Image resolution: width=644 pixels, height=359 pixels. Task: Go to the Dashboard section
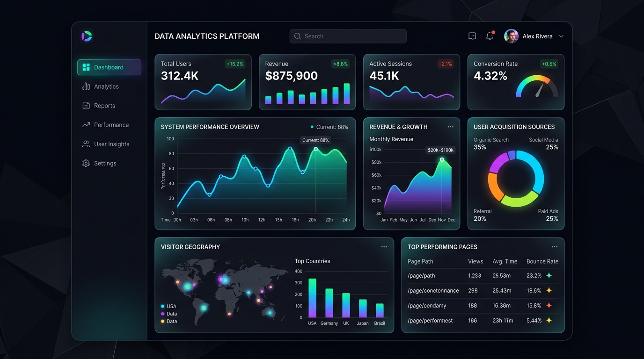click(x=109, y=67)
